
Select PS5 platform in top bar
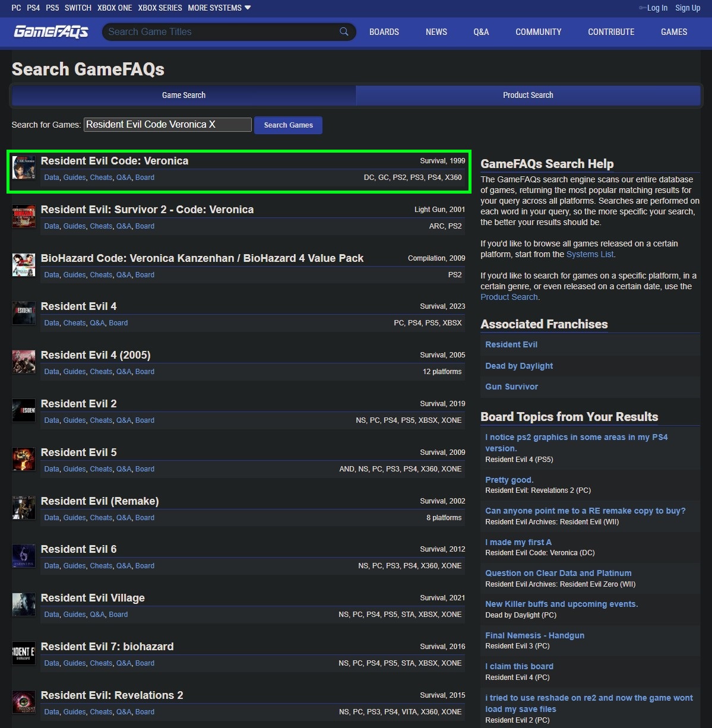pyautogui.click(x=52, y=8)
